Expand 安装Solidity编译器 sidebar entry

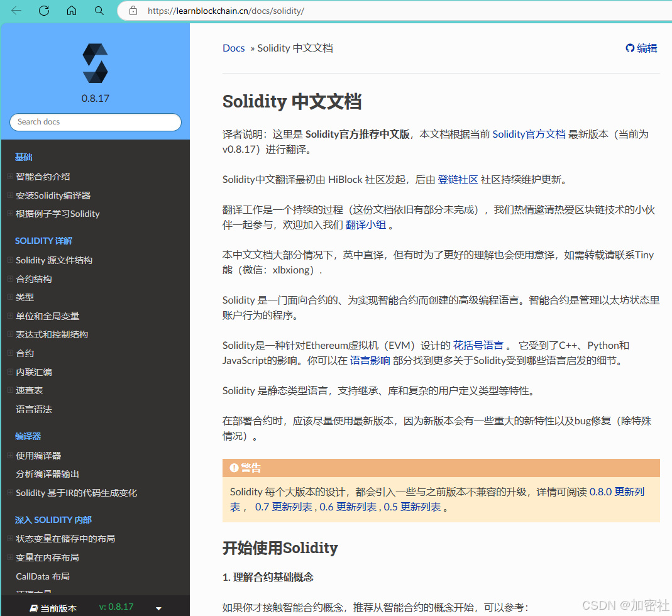10,195
